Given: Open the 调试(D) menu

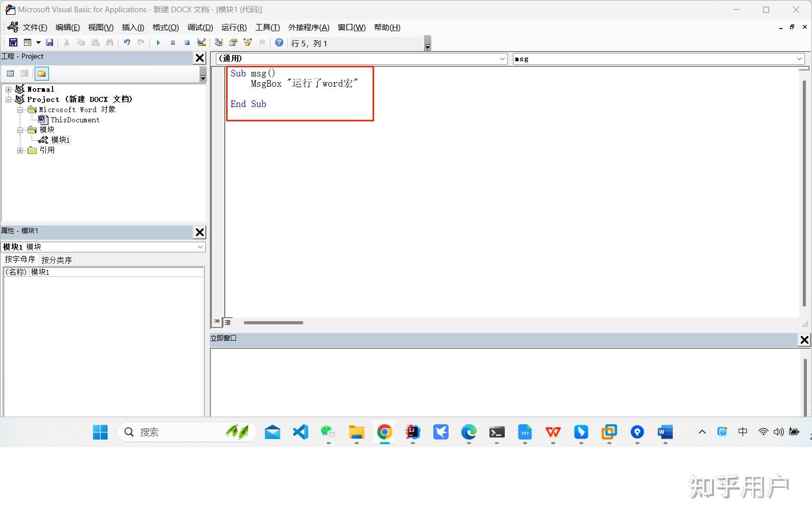Looking at the screenshot, I should coord(200,28).
